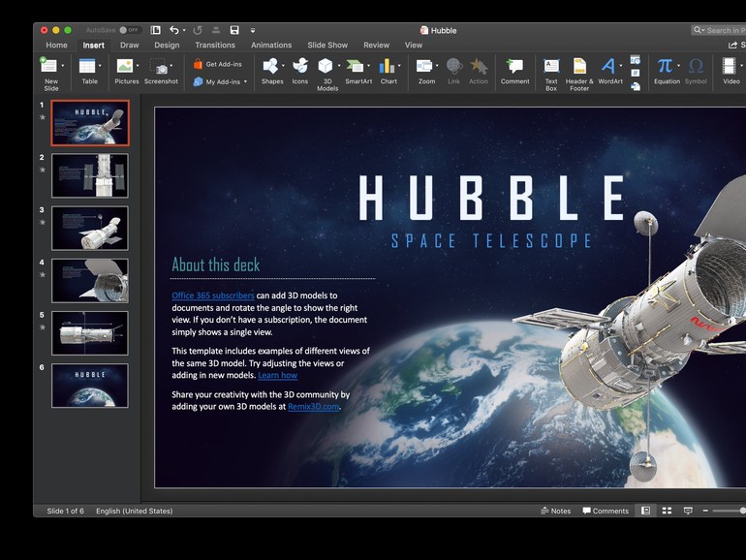This screenshot has width=746, height=560.
Task: Insert a Text Box
Action: point(551,74)
